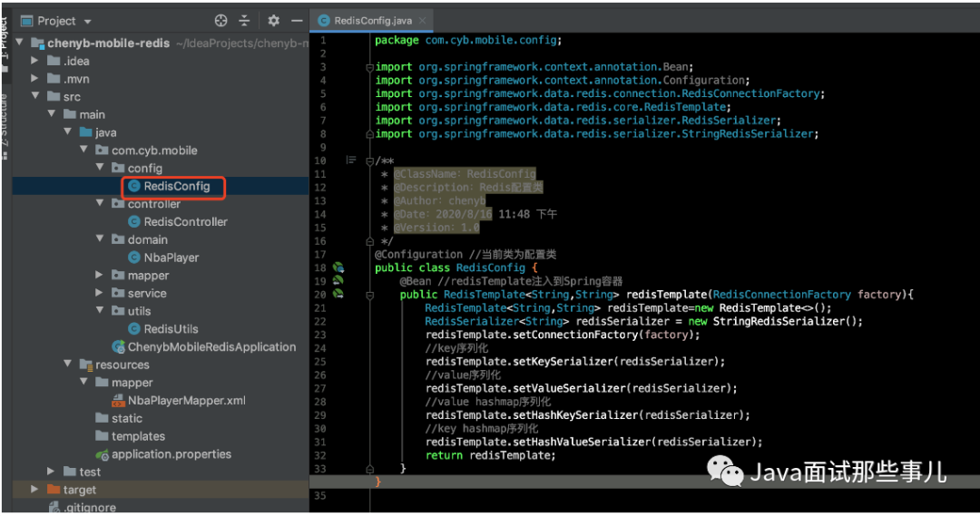
Task: Click the Spring bean gutter icon on line 18
Action: coord(338,268)
